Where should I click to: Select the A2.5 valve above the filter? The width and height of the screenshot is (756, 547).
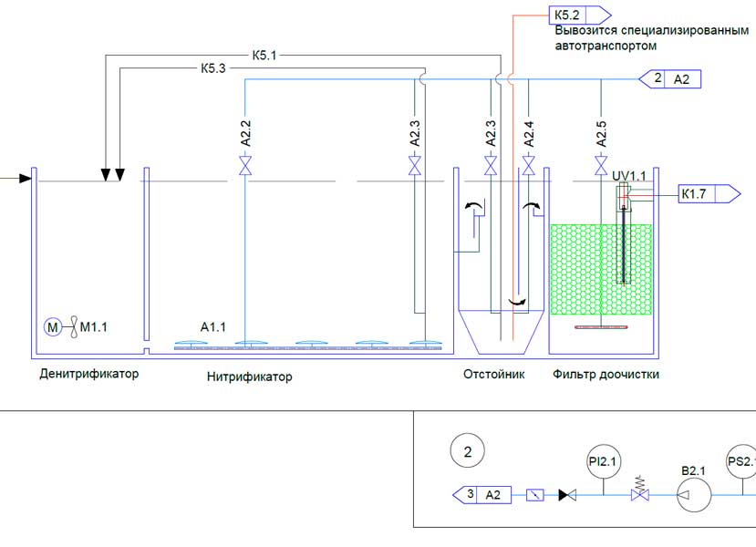[601, 166]
